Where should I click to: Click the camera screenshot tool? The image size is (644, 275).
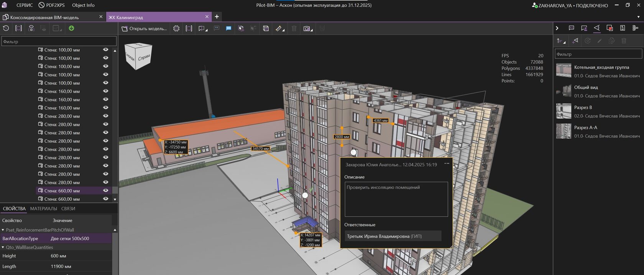tap(307, 28)
